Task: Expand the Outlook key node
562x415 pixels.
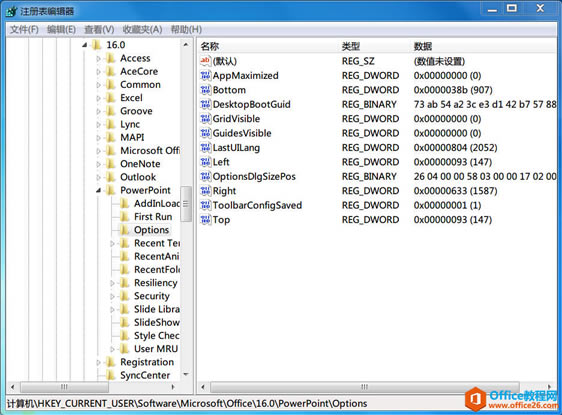Action: click(98, 177)
